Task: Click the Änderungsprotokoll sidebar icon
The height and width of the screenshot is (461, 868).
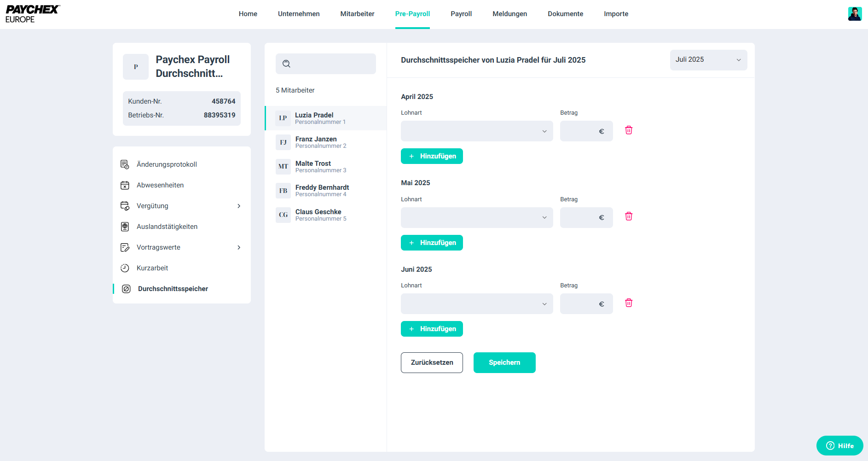Action: [125, 164]
